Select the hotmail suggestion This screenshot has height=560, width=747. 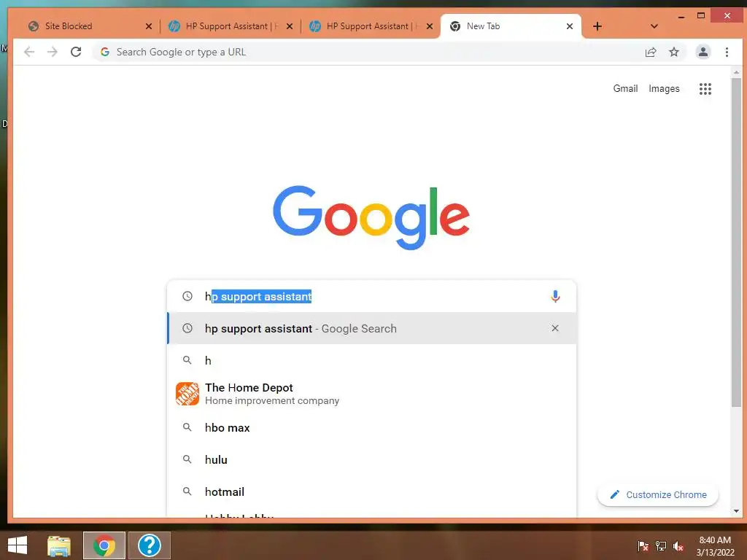pos(371,491)
